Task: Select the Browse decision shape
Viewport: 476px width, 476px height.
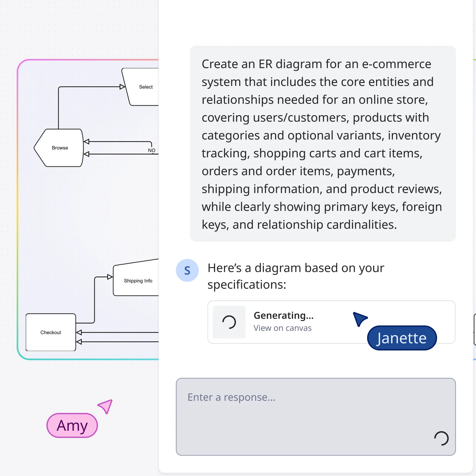Action: 59,148
